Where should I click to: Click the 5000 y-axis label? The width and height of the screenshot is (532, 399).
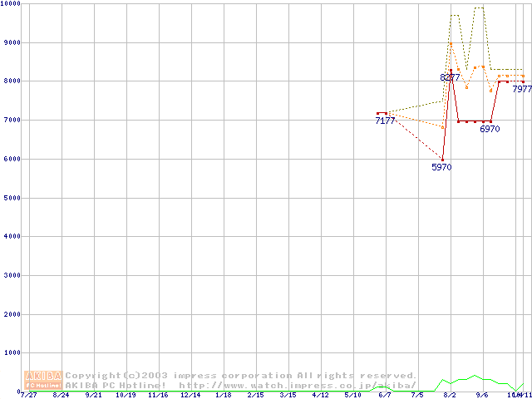pyautogui.click(x=10, y=198)
